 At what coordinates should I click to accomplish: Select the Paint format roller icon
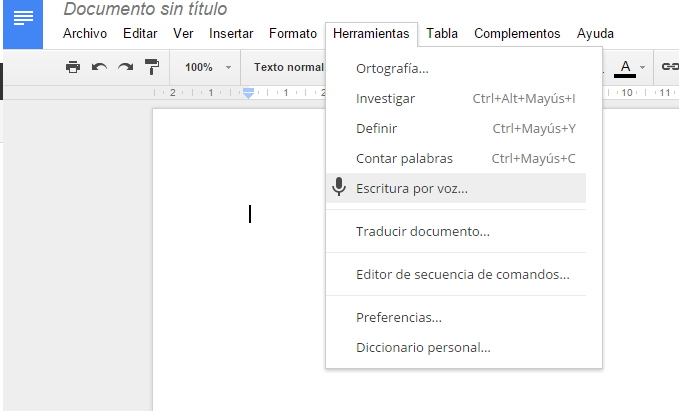pos(151,67)
